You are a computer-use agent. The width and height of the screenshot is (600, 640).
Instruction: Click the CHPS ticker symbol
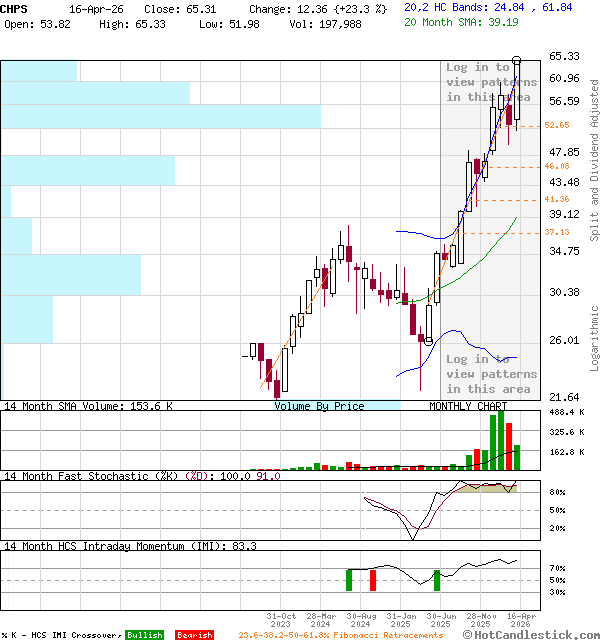tap(15, 8)
